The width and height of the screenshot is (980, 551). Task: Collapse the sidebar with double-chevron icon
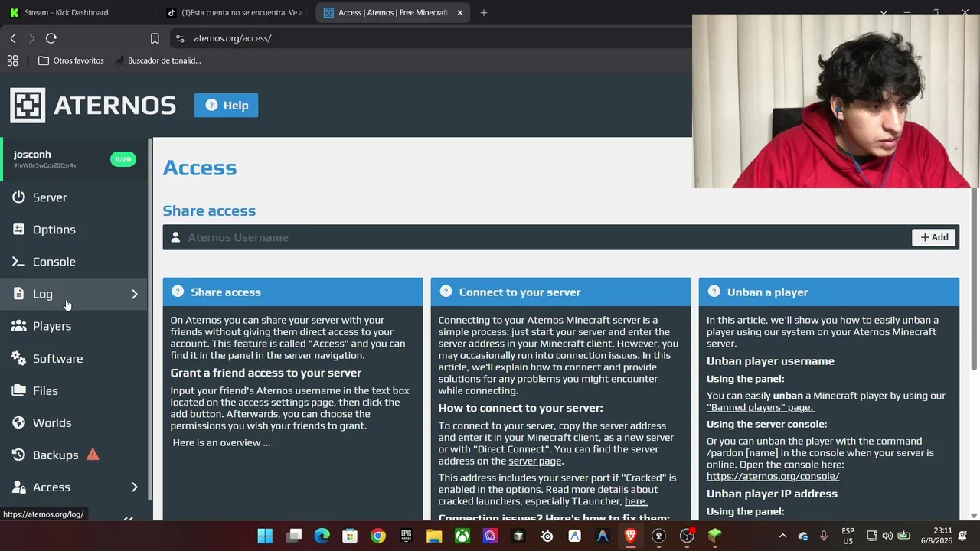click(x=128, y=519)
